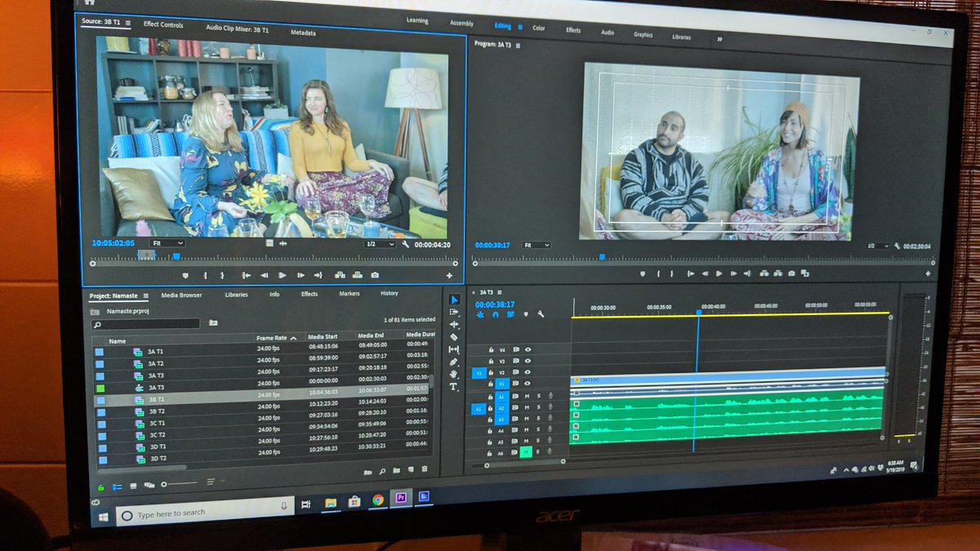
Task: Switch to Graphics workspace
Action: point(644,34)
